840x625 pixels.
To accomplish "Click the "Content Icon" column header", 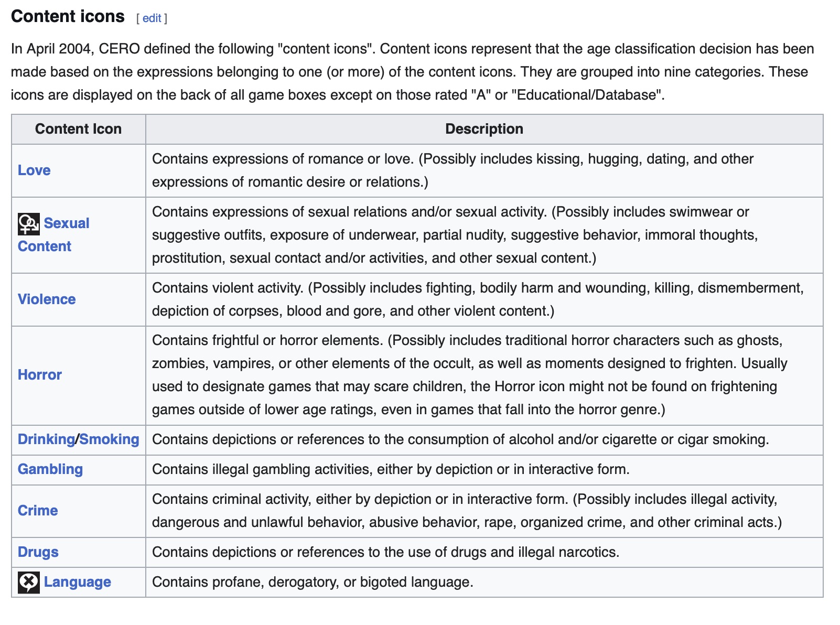I will coord(78,129).
